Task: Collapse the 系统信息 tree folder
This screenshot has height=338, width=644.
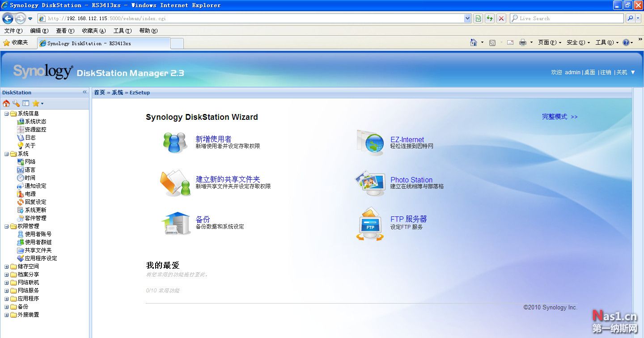Action: tap(6, 114)
